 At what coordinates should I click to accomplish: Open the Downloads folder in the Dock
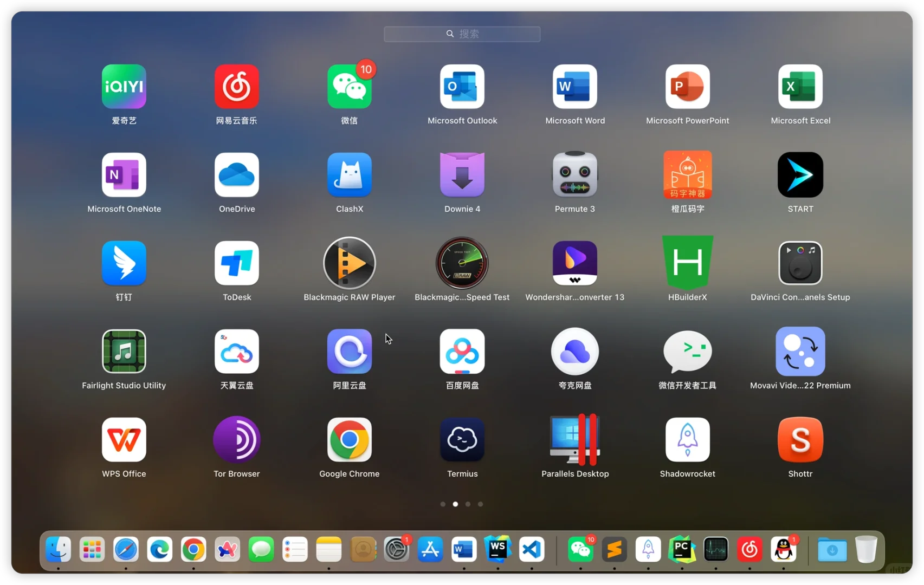(x=832, y=550)
